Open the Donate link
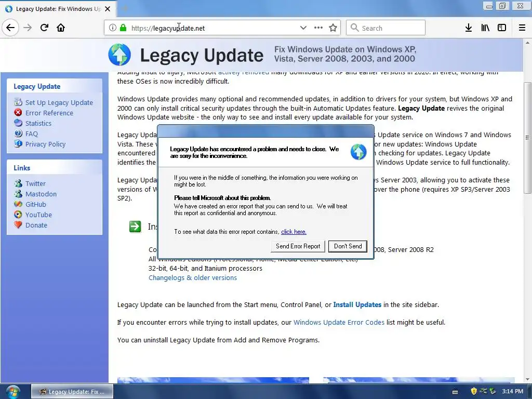The height and width of the screenshot is (399, 532). 36,225
